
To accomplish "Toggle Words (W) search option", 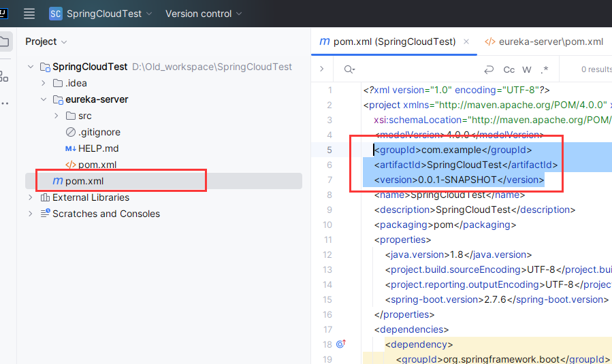I will pyautogui.click(x=527, y=69).
